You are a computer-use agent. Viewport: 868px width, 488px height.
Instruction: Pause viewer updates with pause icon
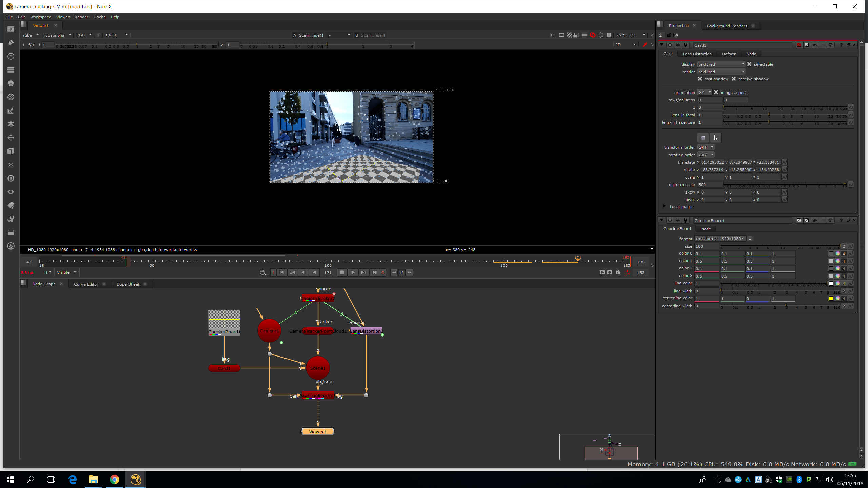(609, 35)
